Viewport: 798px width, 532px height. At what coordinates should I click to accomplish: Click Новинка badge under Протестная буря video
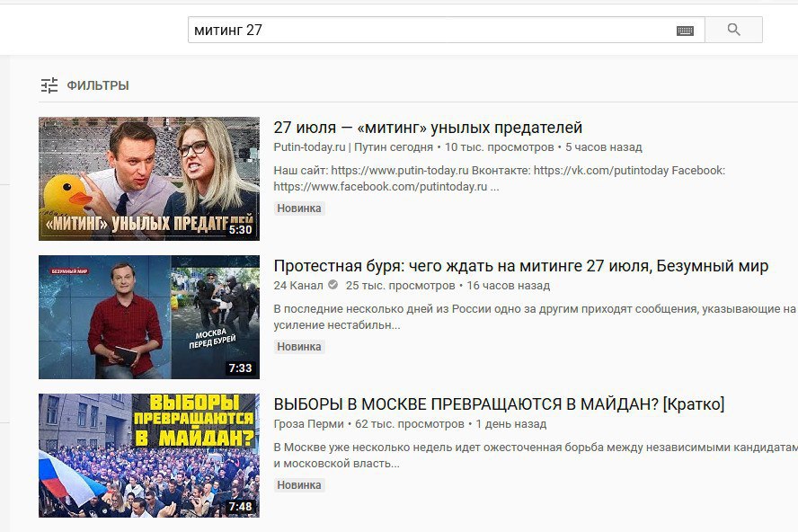click(x=299, y=347)
